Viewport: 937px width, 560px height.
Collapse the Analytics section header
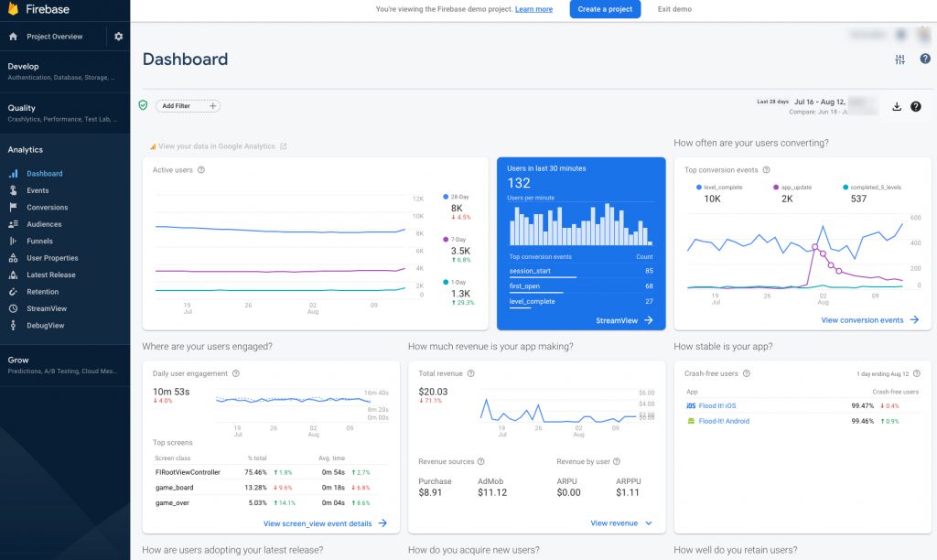[25, 149]
